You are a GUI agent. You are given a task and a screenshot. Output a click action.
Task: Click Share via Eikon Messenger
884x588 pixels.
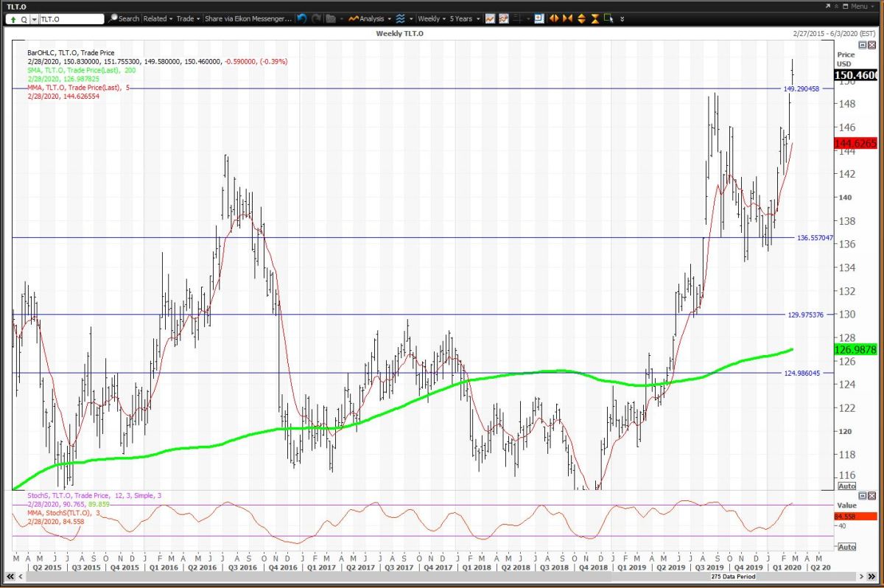[x=248, y=18]
